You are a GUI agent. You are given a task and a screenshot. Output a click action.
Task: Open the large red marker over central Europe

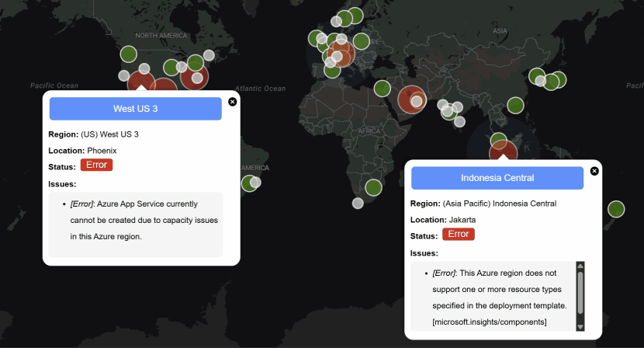pos(341,53)
